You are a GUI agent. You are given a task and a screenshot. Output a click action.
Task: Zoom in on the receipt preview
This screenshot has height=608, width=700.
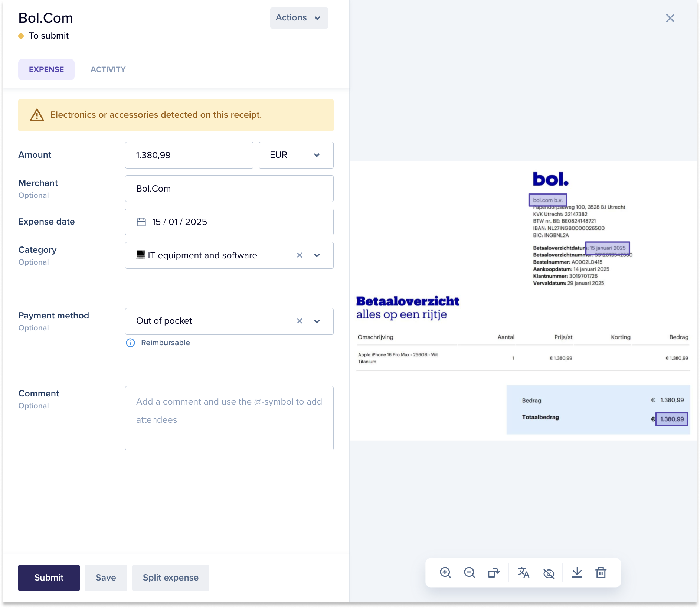pyautogui.click(x=445, y=573)
